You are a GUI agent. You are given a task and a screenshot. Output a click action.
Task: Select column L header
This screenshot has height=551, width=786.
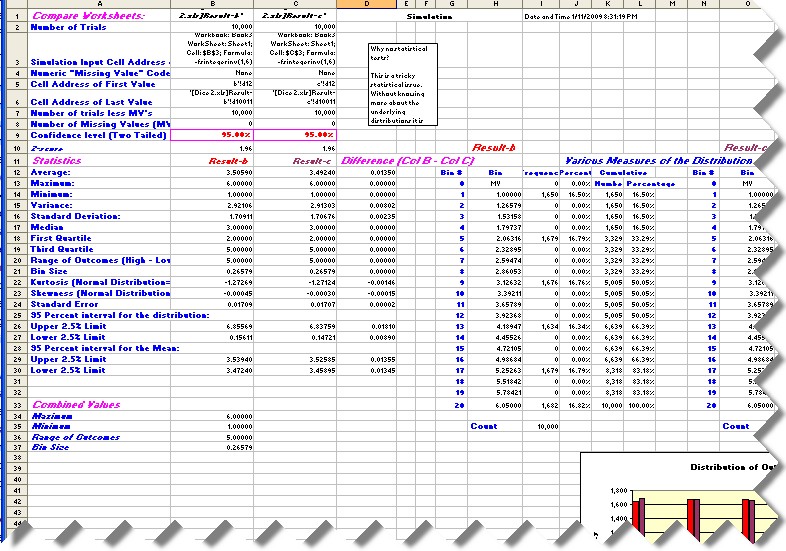(640, 4)
